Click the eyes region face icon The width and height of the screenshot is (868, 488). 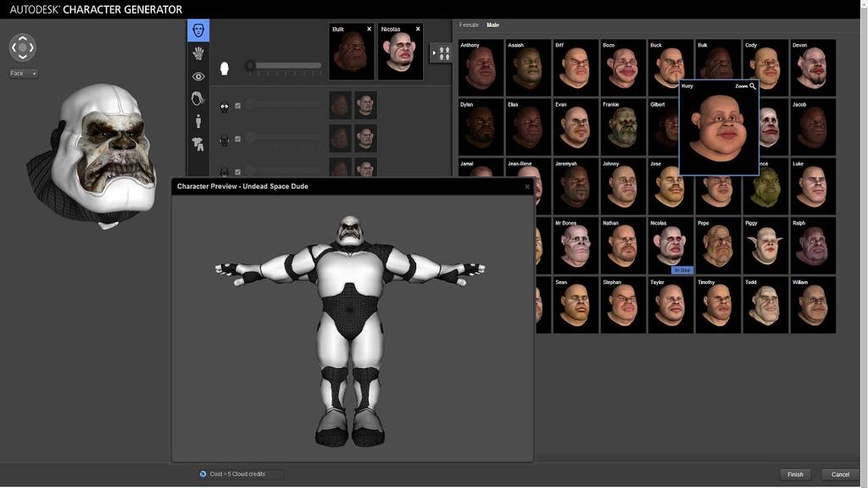(224, 108)
